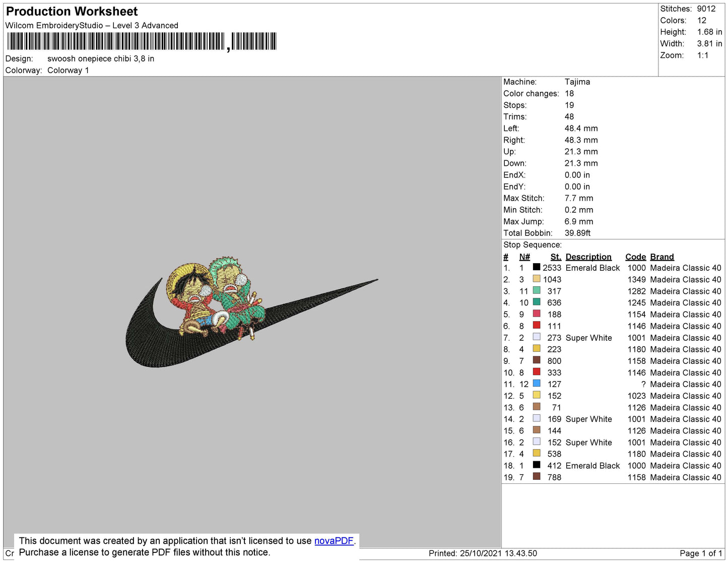Select the light green swatch for code 1282
The height and width of the screenshot is (563, 728).
click(x=537, y=290)
